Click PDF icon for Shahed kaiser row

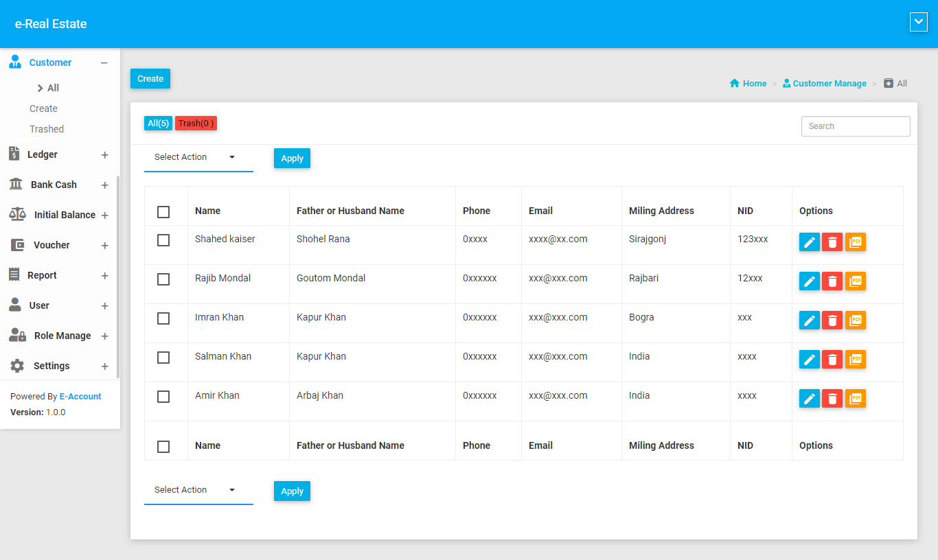[855, 242]
